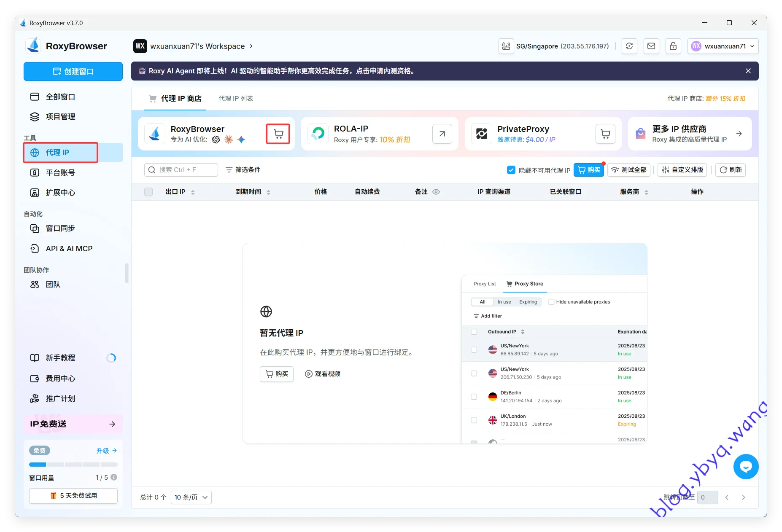Click the PrivateProxy shopping cart icon

pyautogui.click(x=605, y=134)
